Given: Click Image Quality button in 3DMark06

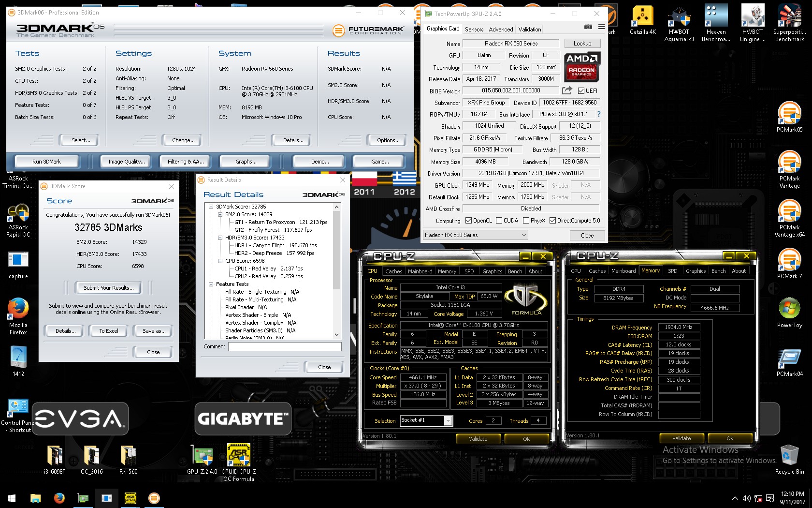Looking at the screenshot, I should (x=126, y=162).
